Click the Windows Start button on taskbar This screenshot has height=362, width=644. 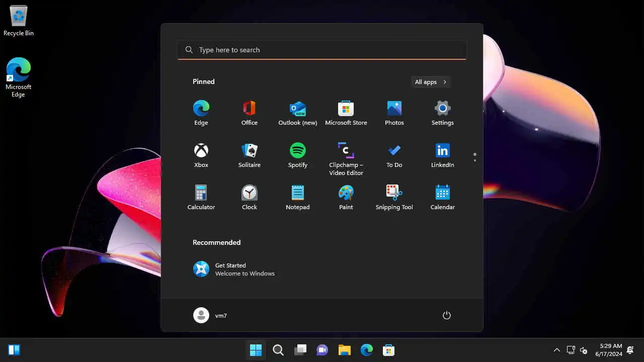point(256,350)
